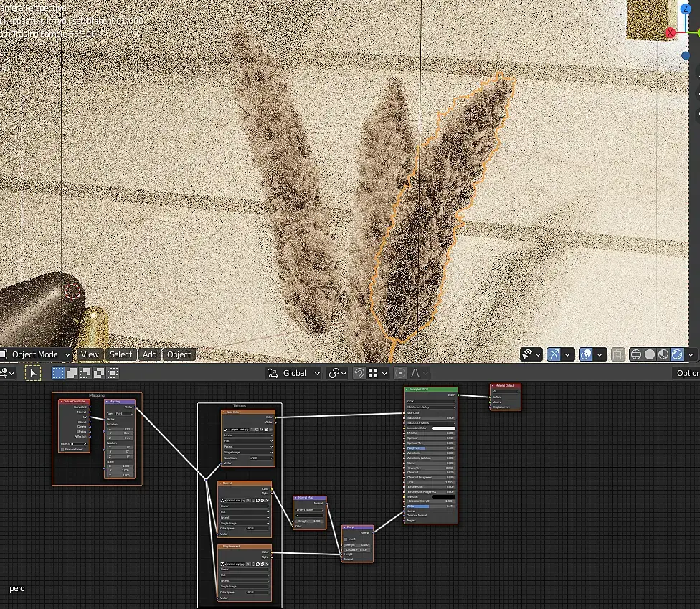Click the Distance field in Bump node
Image resolution: width=700 pixels, height=609 pixels.
tap(357, 549)
